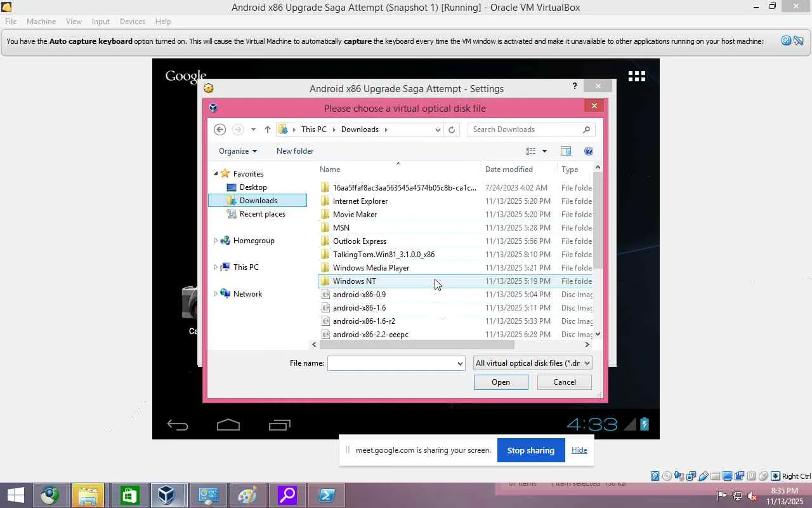Open the purple Search app in taskbar
Viewport: 812px width, 508px height.
click(287, 495)
